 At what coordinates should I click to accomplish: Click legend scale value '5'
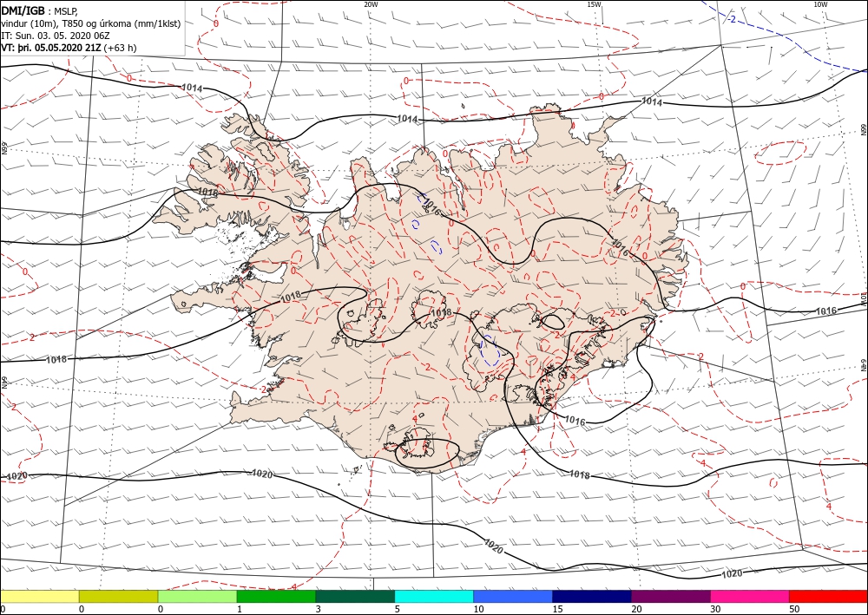coord(397,609)
